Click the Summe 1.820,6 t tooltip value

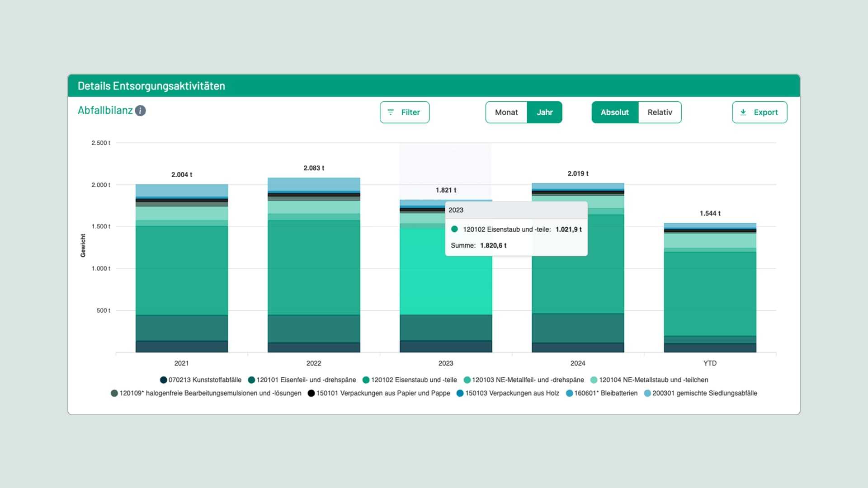click(494, 246)
